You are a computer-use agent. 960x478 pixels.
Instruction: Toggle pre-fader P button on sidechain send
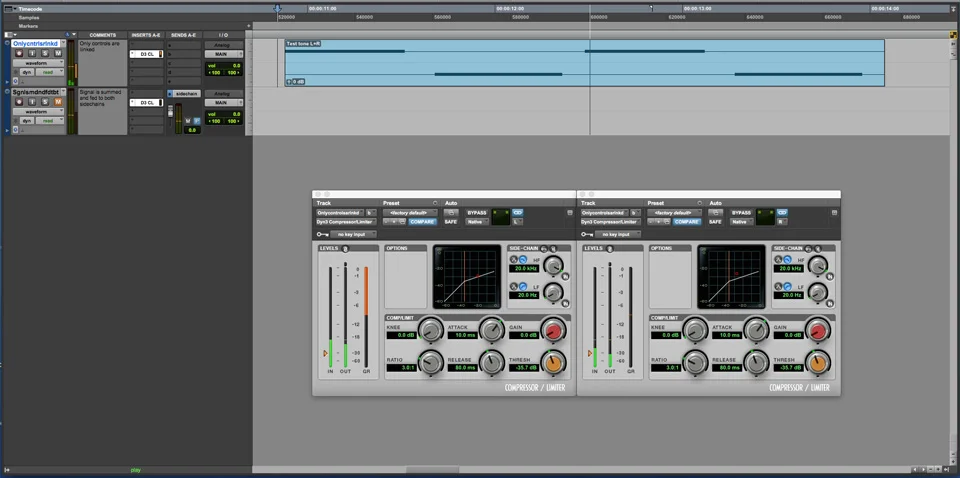tap(197, 121)
